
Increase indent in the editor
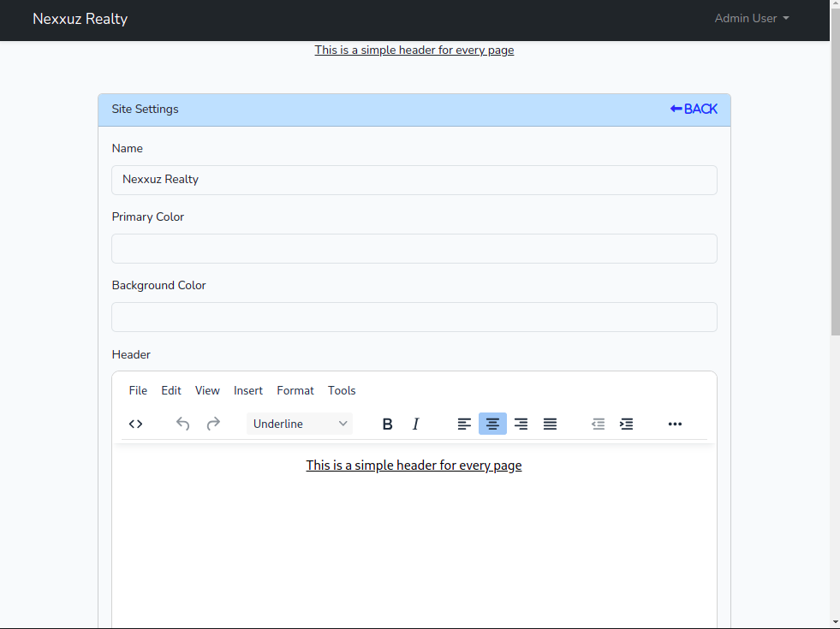click(x=627, y=424)
